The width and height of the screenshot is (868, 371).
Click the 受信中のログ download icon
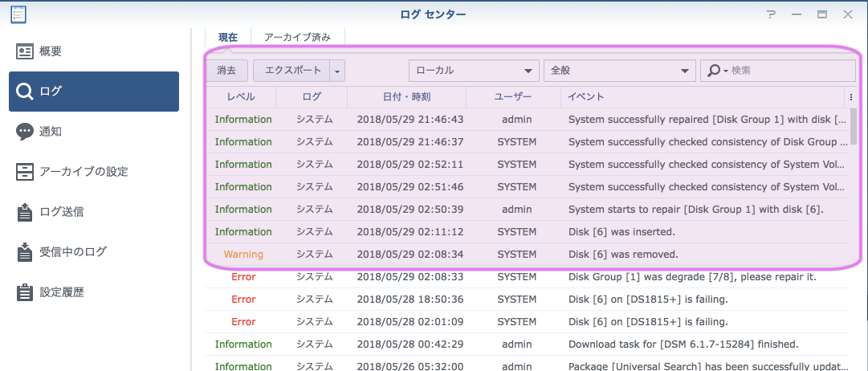25,252
